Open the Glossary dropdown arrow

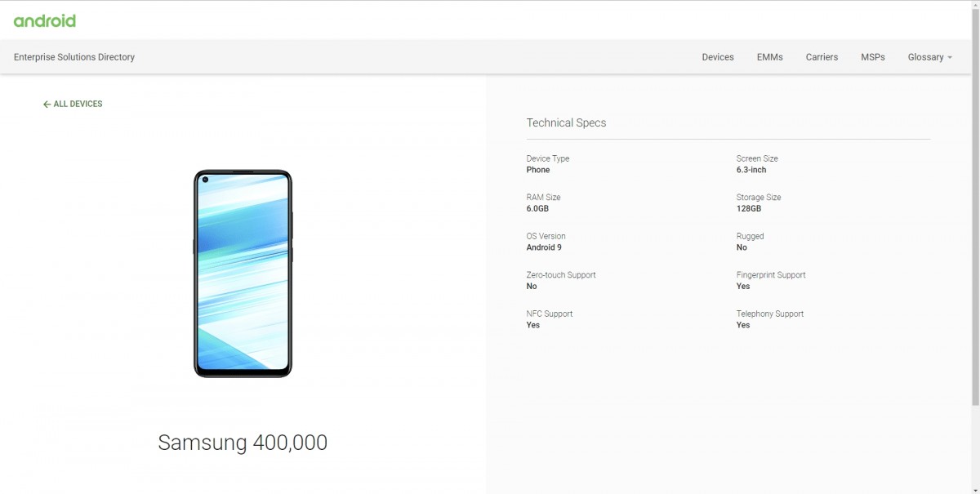point(951,57)
